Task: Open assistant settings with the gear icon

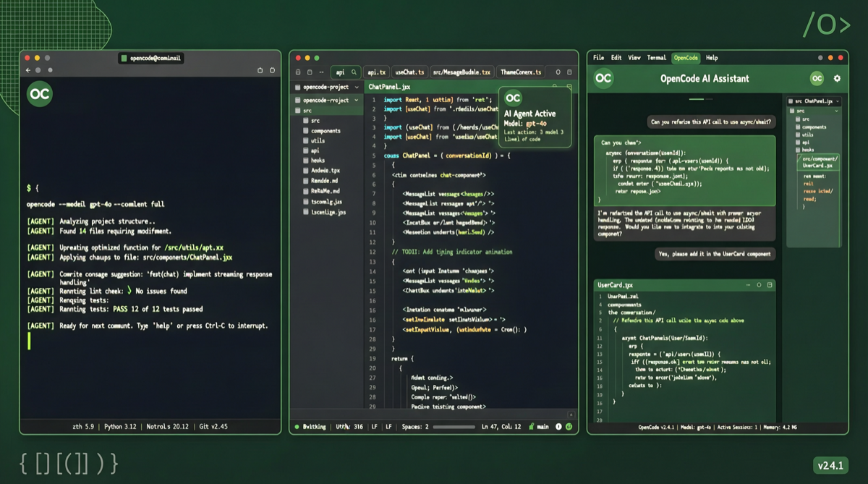Action: (837, 78)
